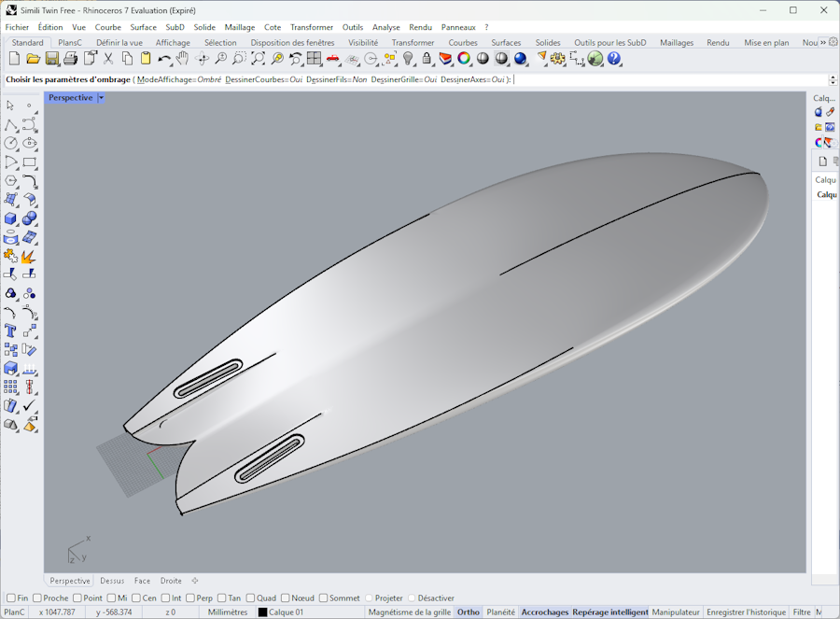Screen dimensions: 840x619
Task: Open the Millimètres units selector
Action: [228, 612]
